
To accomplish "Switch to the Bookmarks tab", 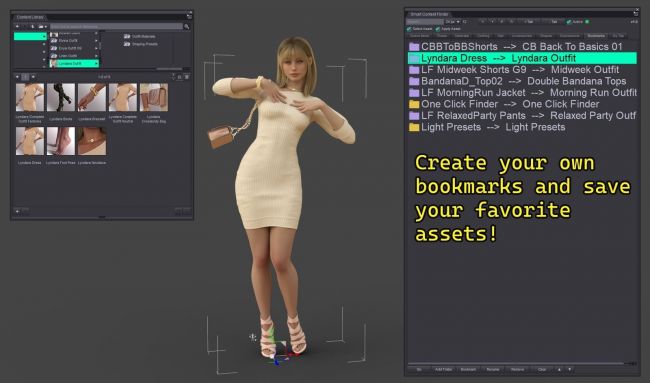I will 596,36.
